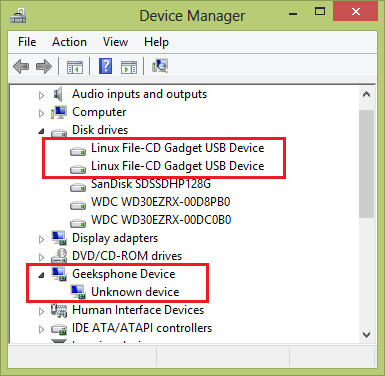Show/hide console tree toolbar icon
Viewport: 385px width, 376px height.
coord(75,67)
